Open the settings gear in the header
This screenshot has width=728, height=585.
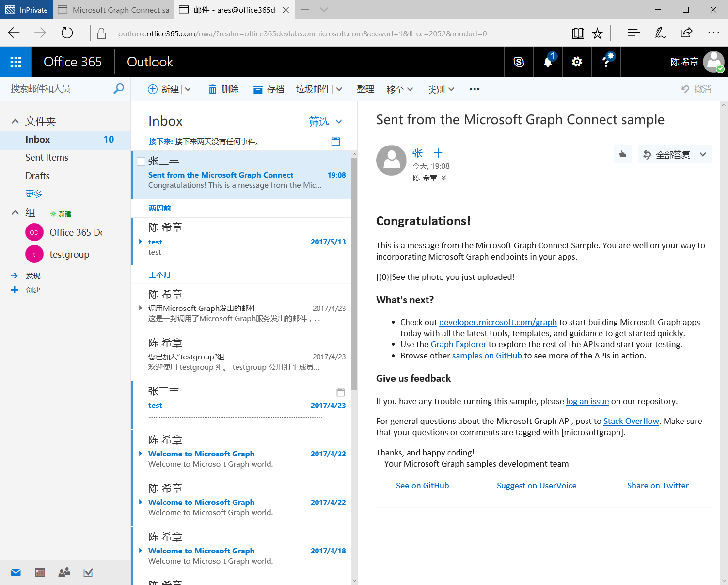pos(577,62)
